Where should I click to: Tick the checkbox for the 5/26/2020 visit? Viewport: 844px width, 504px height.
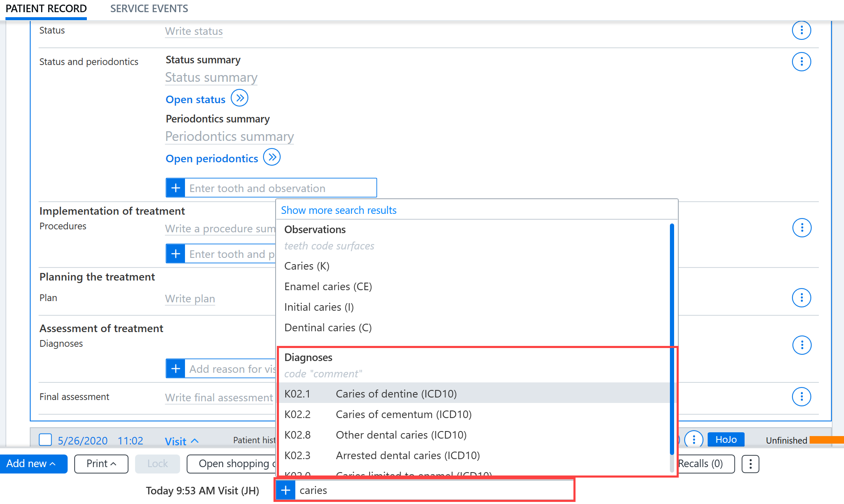coord(45,440)
